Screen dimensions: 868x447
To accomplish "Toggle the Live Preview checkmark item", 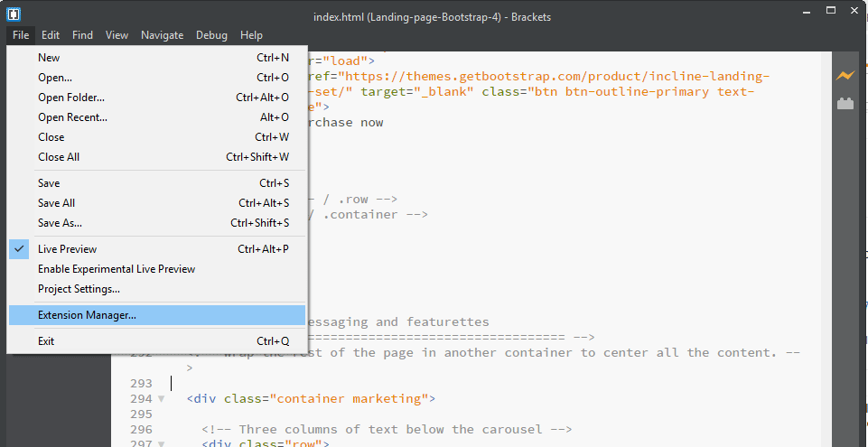I will [158, 249].
